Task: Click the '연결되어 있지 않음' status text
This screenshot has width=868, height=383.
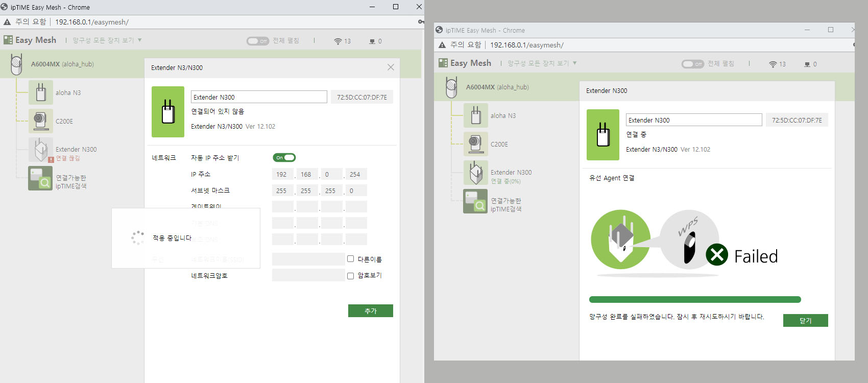Action: (218, 111)
